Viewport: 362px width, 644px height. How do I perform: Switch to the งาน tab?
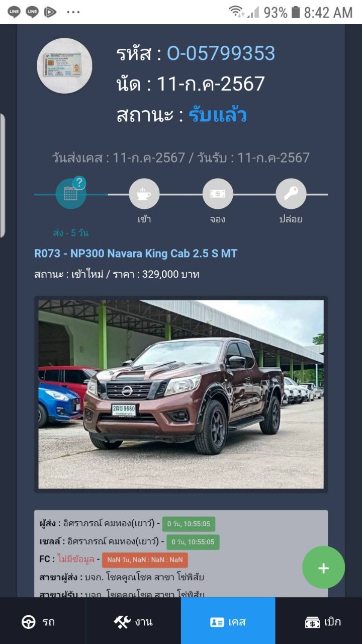(133, 622)
